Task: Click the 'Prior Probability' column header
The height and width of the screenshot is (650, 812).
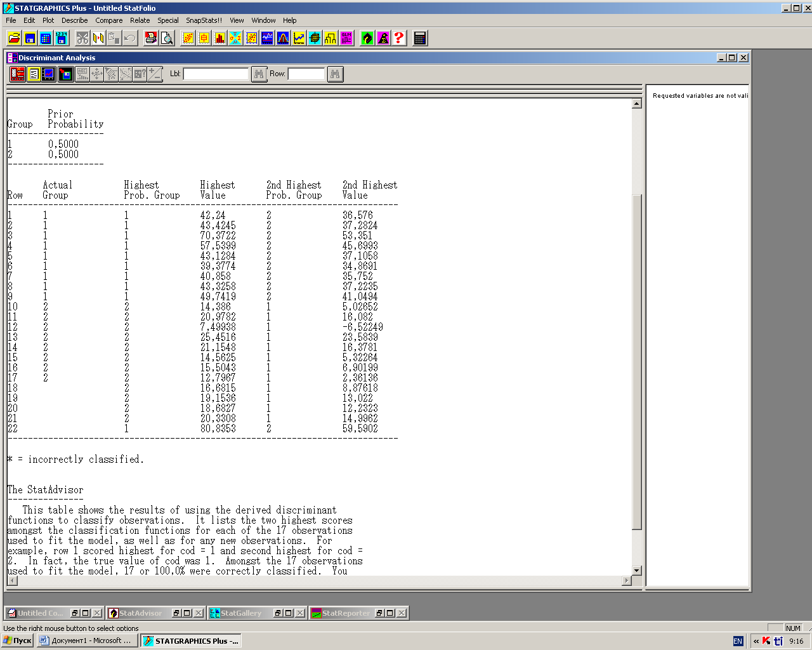Action: 75,119
